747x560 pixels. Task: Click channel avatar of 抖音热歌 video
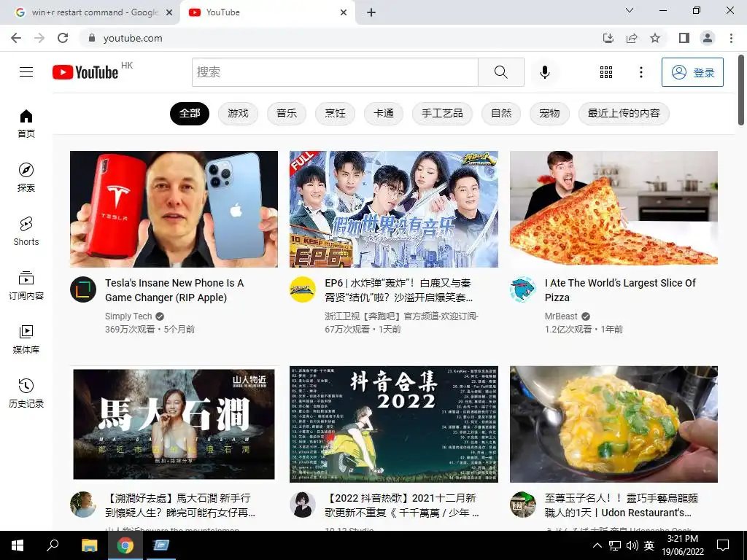(x=303, y=505)
